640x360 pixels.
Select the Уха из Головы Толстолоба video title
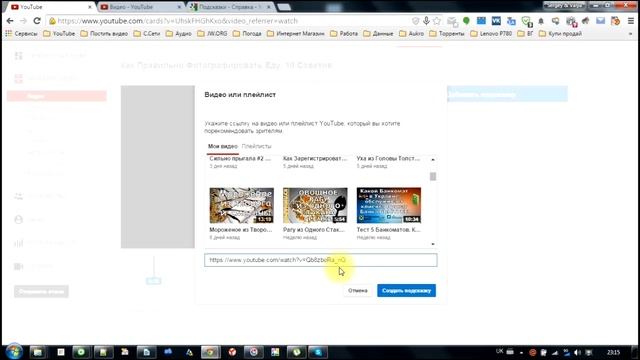pyautogui.click(x=388, y=158)
